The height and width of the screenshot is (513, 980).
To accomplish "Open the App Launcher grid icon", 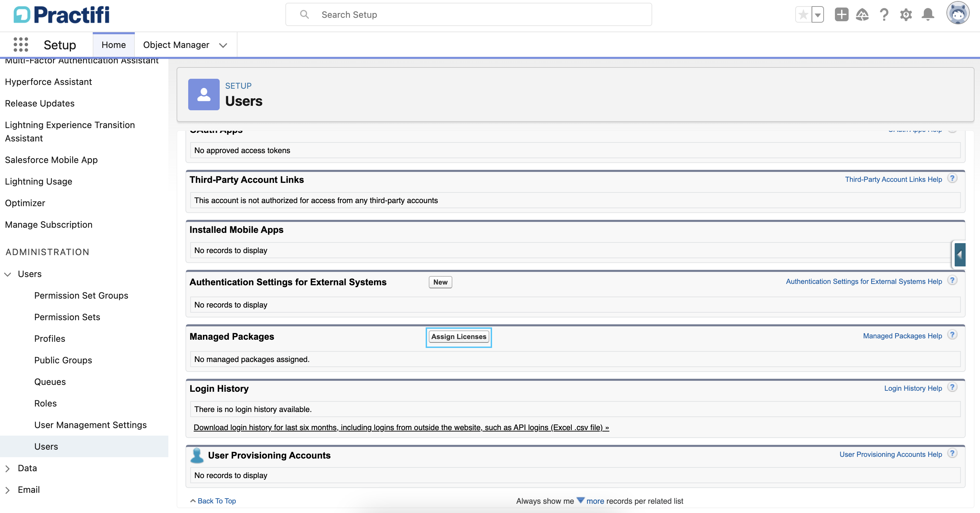I will coord(21,45).
